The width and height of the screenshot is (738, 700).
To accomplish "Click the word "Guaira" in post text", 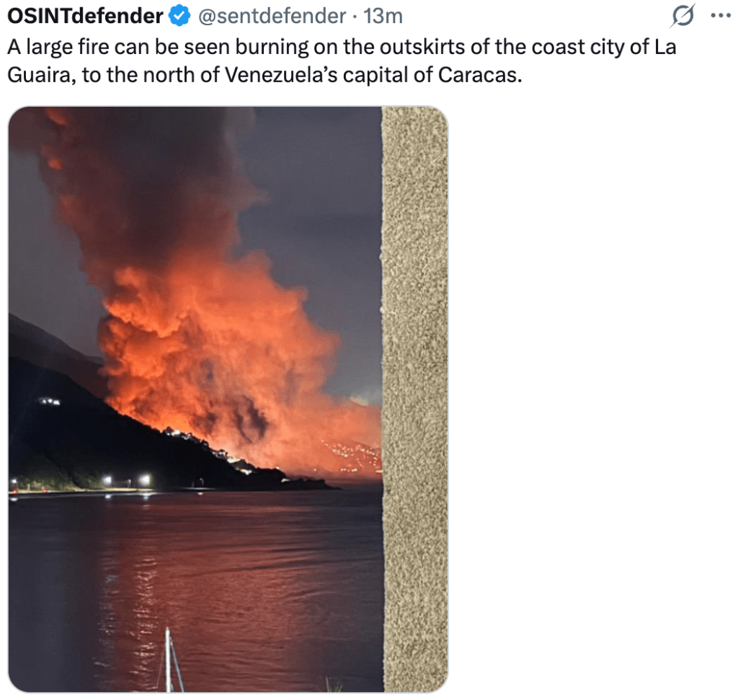I will pos(38,75).
